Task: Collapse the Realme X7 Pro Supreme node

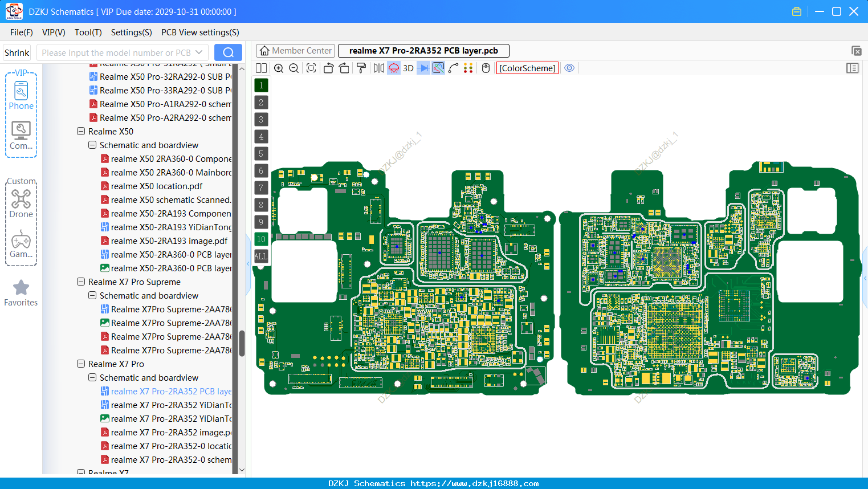Action: pos(81,282)
